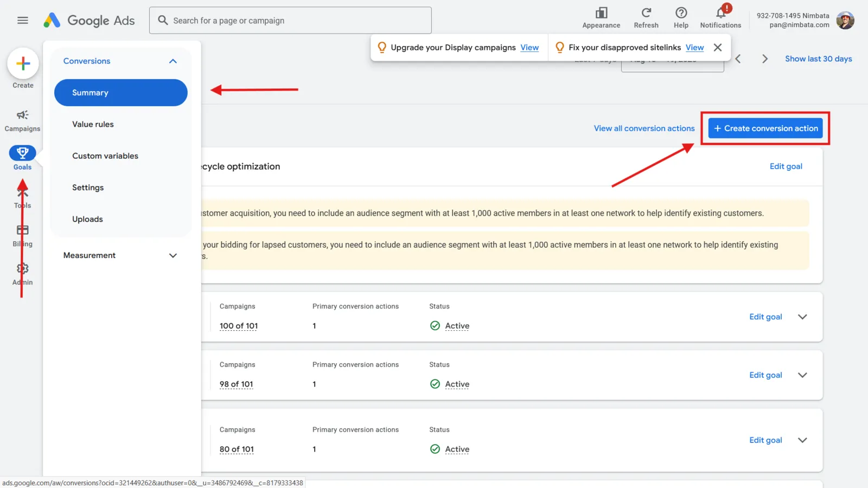Click Edit goal in the 80 of 101 row
868x488 pixels.
pos(765,440)
